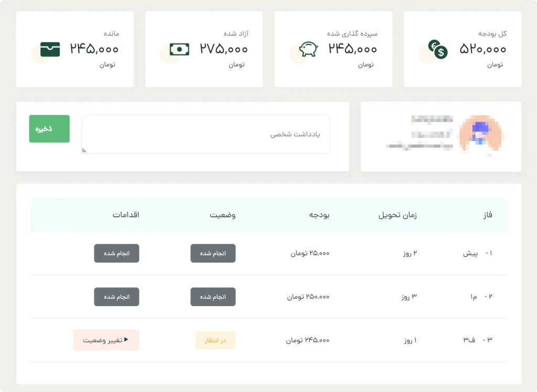Focus the یادداشت شخصی text field

206,134
